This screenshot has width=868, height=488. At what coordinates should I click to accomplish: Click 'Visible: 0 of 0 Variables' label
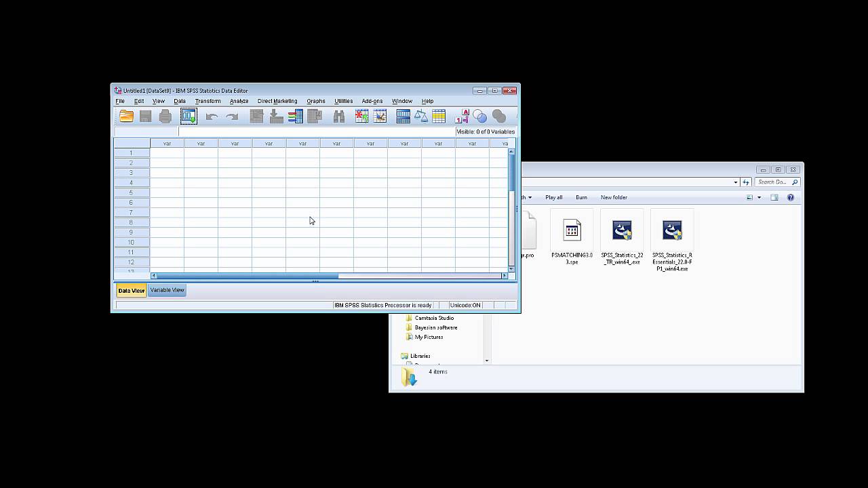[x=486, y=131]
